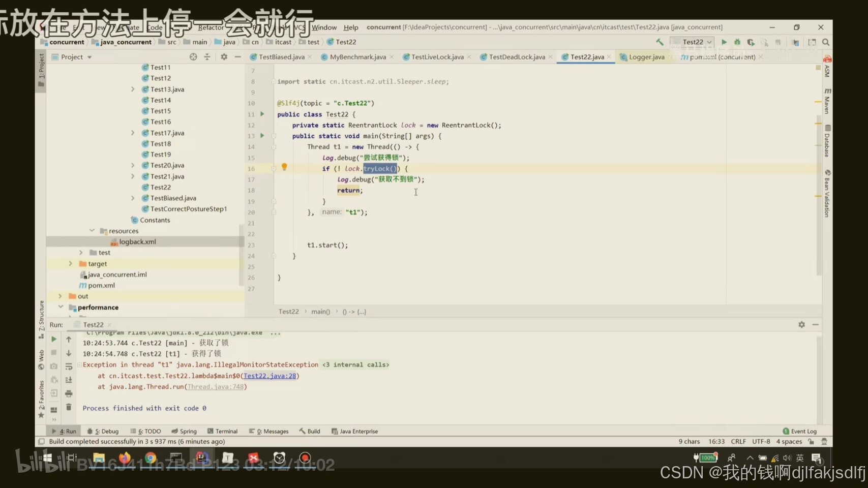Click run gutter arrow on line 13
868x488 pixels.
[x=262, y=136]
